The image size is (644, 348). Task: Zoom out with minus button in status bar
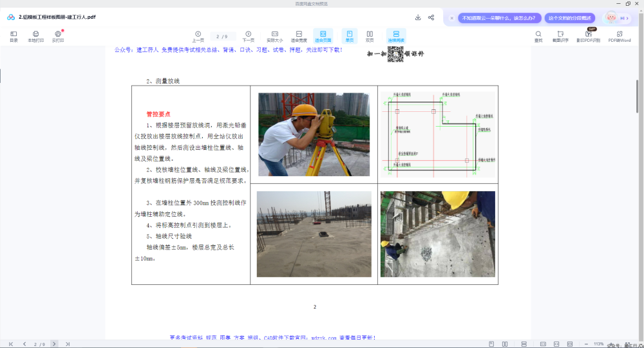586,344
